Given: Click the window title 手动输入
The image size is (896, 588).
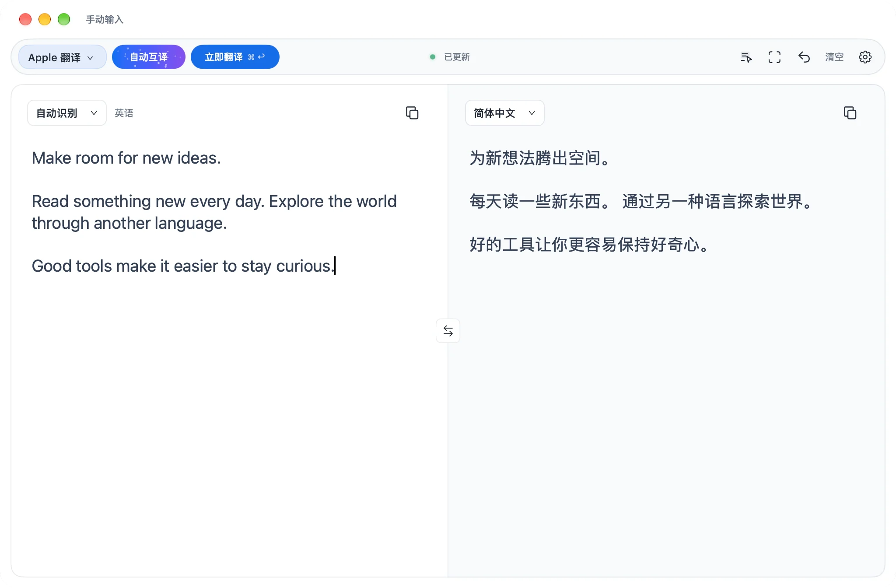Looking at the screenshot, I should (x=105, y=20).
